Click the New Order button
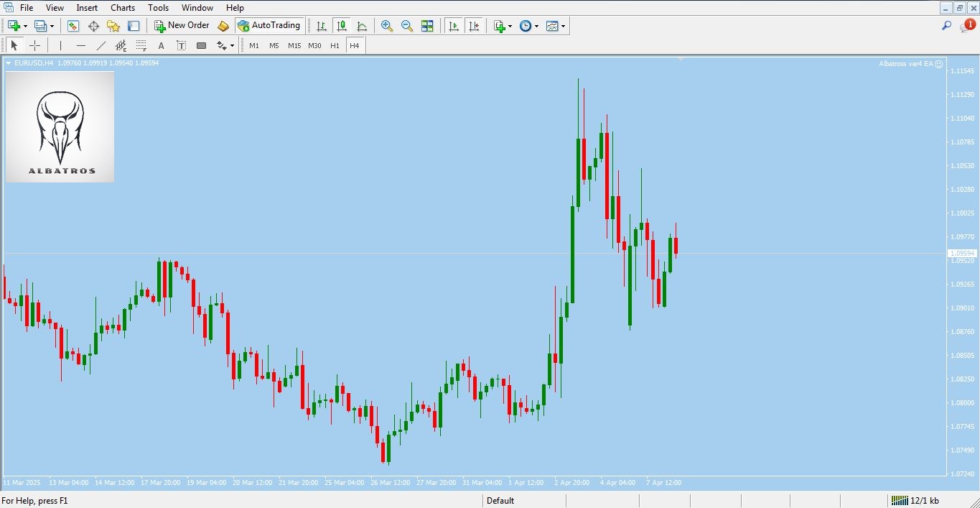This screenshot has height=508, width=980. tap(182, 26)
